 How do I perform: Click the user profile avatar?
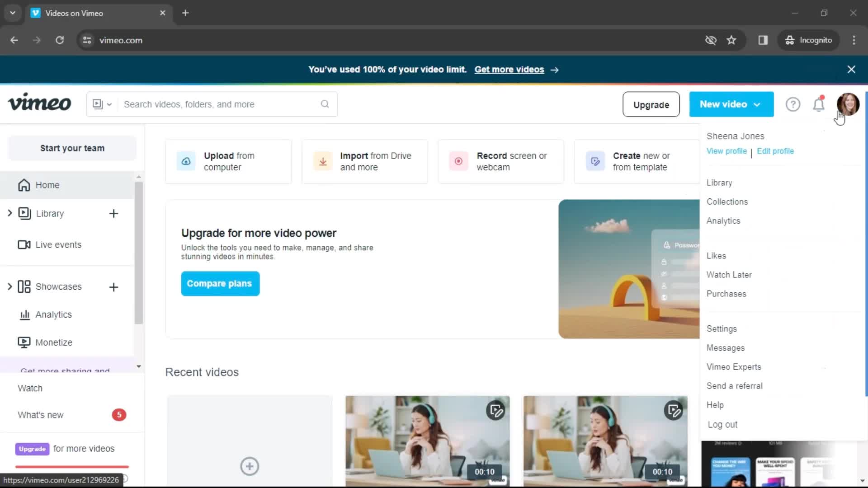click(848, 104)
